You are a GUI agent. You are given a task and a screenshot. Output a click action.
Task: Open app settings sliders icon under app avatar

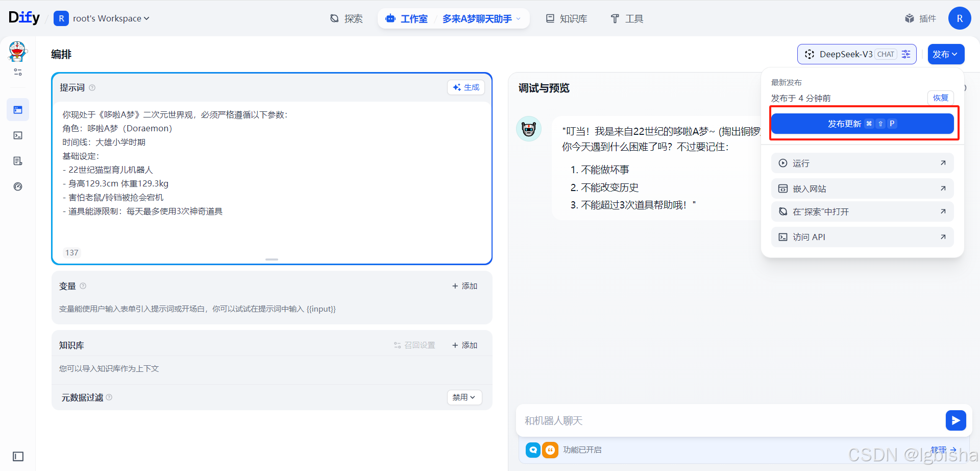pyautogui.click(x=18, y=72)
